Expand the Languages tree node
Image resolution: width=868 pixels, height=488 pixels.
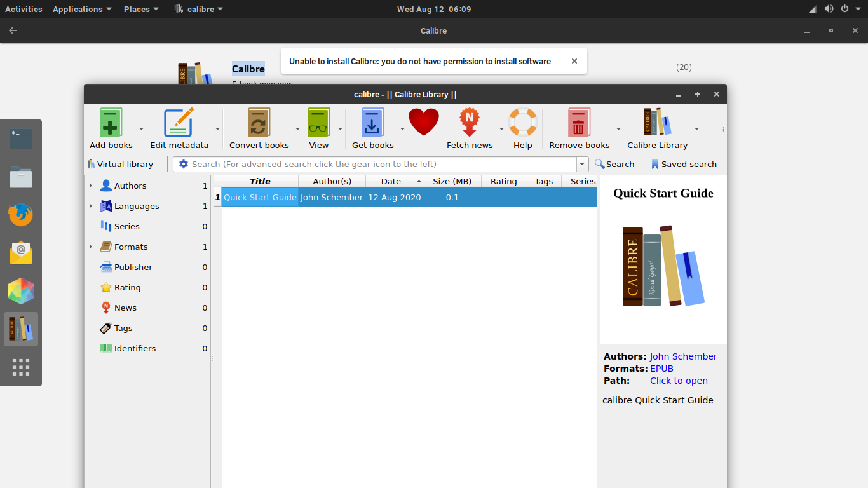pyautogui.click(x=91, y=206)
